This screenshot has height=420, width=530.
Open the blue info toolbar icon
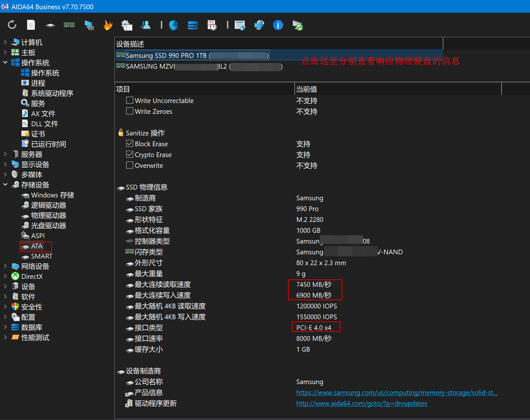(x=278, y=25)
